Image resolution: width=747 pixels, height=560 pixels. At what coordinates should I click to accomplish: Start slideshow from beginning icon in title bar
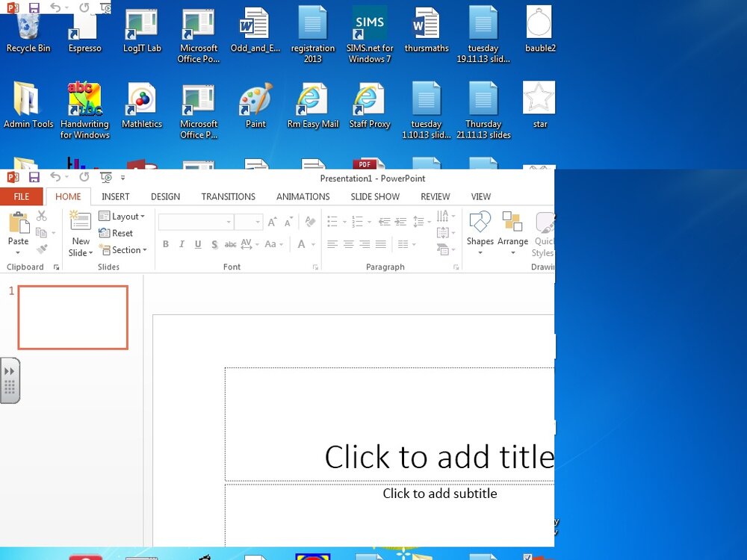pos(106,178)
